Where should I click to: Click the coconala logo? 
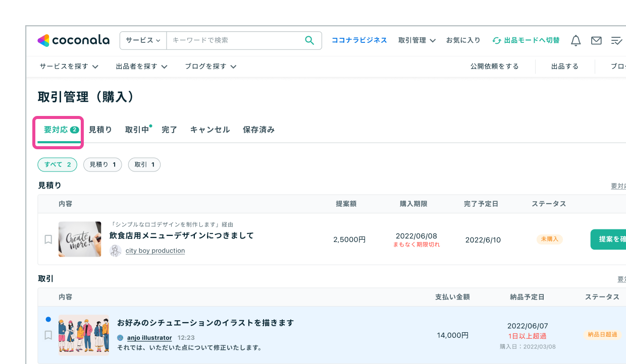tap(73, 40)
